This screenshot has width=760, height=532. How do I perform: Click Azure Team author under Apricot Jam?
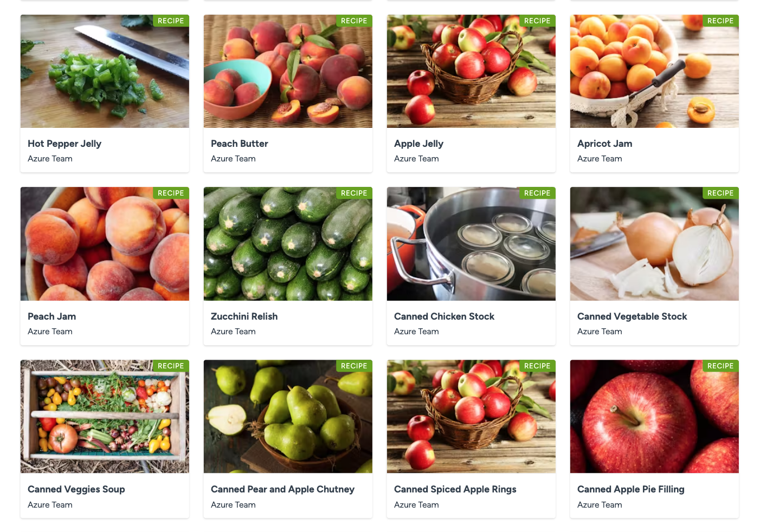pyautogui.click(x=600, y=159)
